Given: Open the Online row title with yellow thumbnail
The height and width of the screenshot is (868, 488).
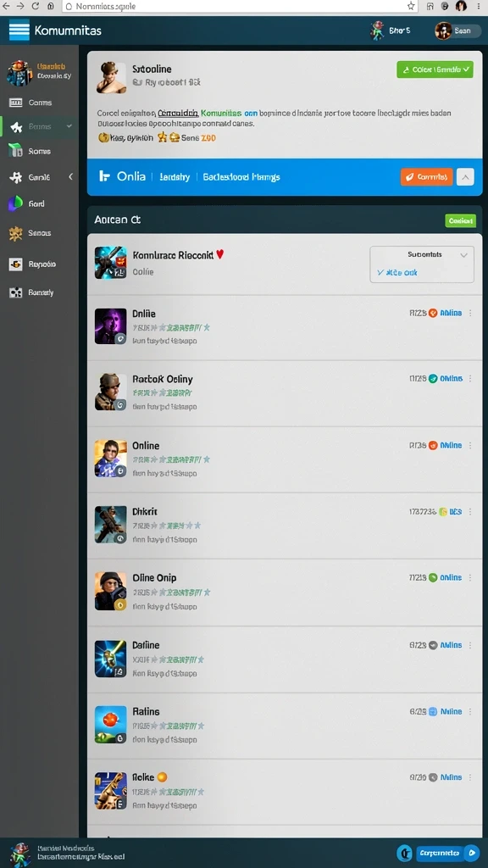Looking at the screenshot, I should tap(146, 446).
